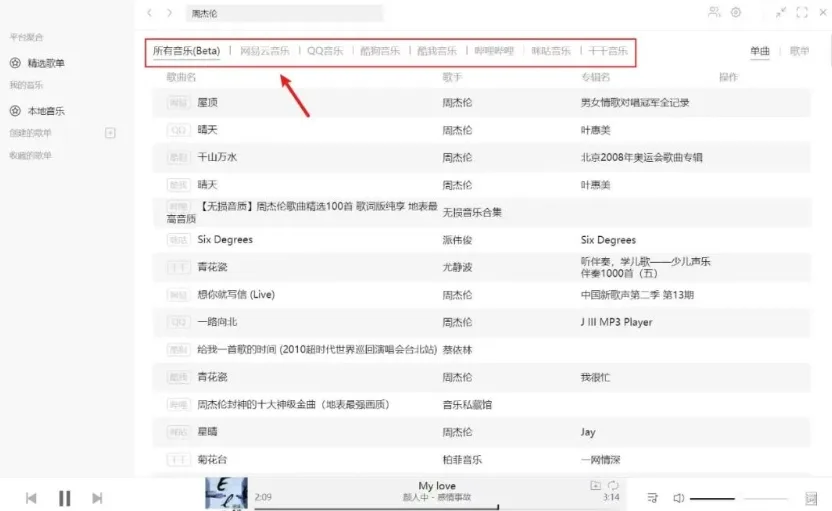
Task: Select the 所有音乐(Beta) tab
Action: [186, 51]
